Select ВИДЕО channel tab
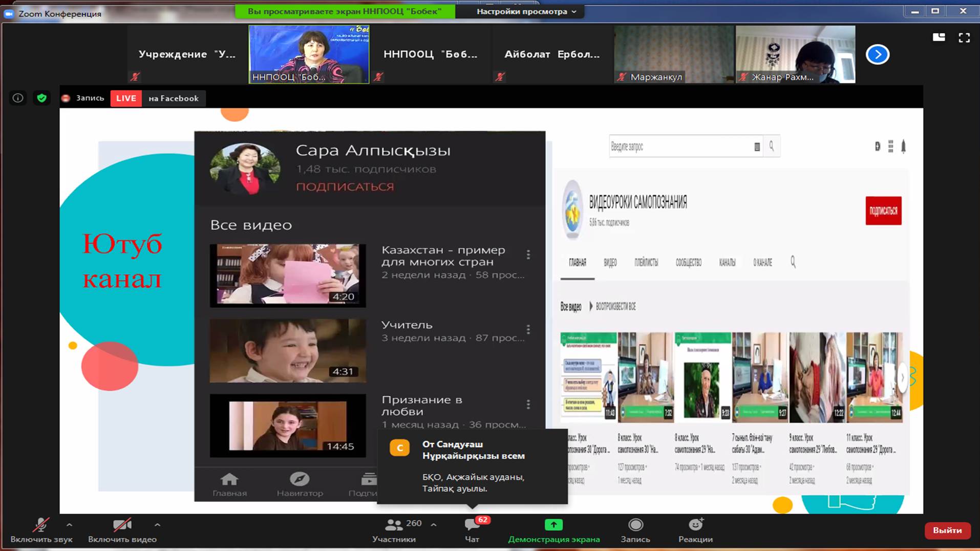This screenshot has height=551, width=980. pos(610,263)
